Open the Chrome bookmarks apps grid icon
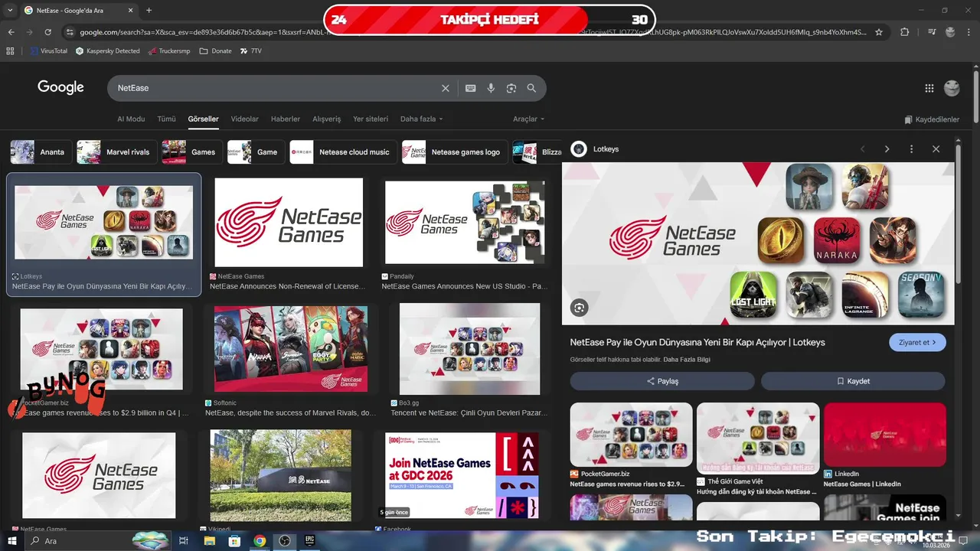Viewport: 980px width, 551px height. pos(10,51)
